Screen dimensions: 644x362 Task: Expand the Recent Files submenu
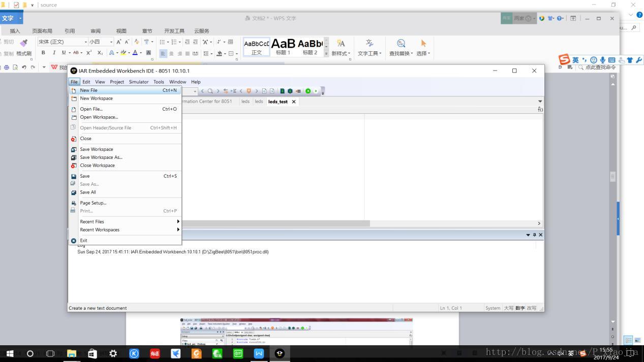(x=125, y=222)
